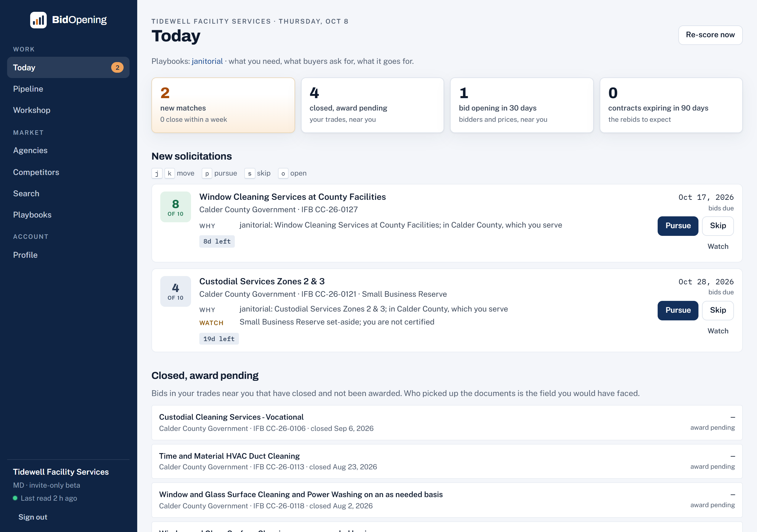The image size is (757, 532).
Task: Select the 2 new matches card
Action: pyautogui.click(x=223, y=105)
